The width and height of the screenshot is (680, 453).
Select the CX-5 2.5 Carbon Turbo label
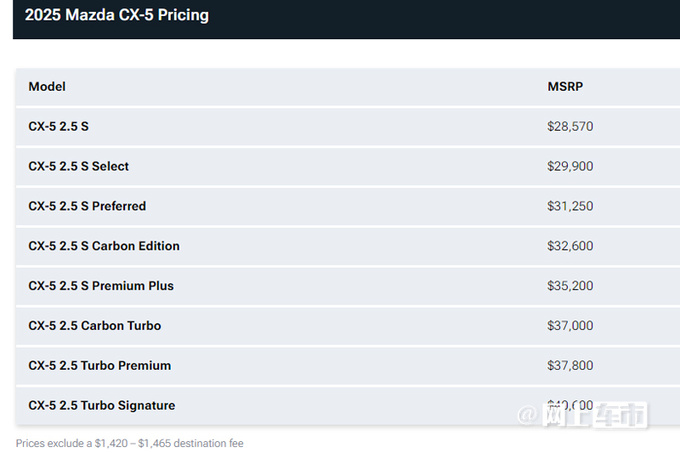click(95, 326)
